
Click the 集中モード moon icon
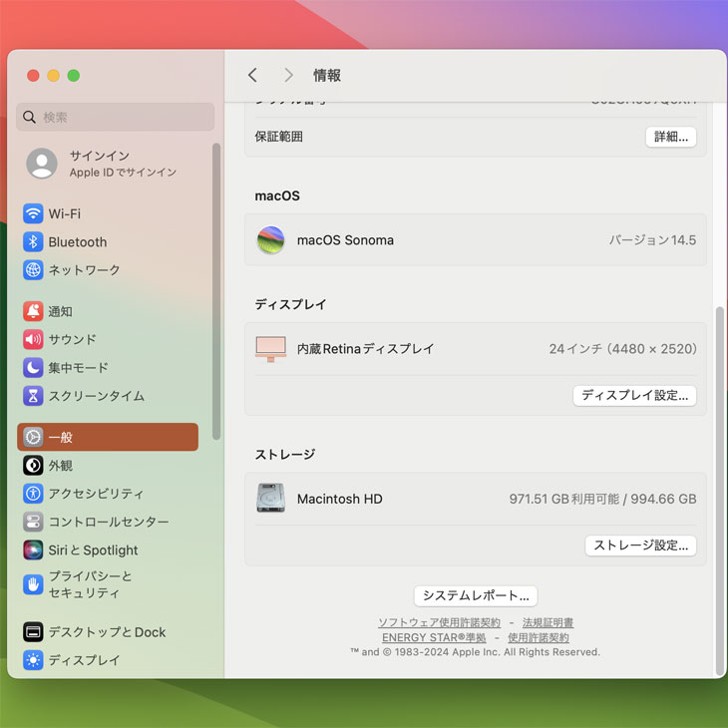pyautogui.click(x=33, y=368)
